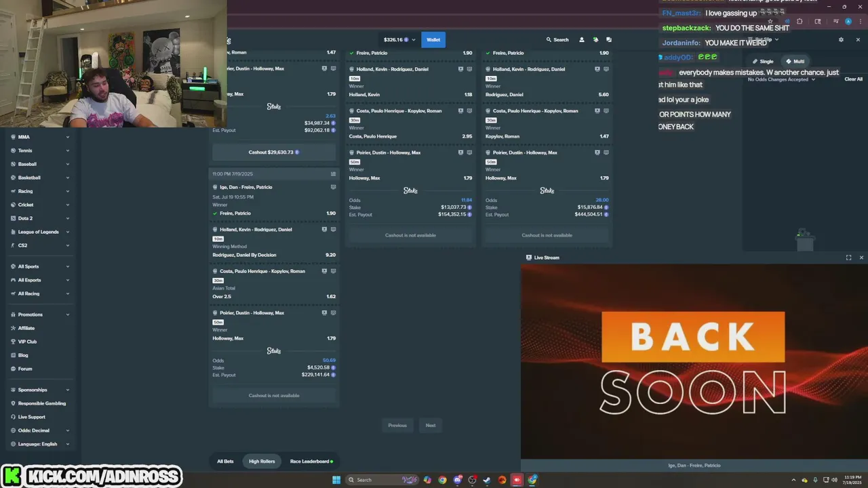Click monitor icon on Over 2.5 Costa bet
This screenshot has height=488, width=868.
tap(333, 271)
